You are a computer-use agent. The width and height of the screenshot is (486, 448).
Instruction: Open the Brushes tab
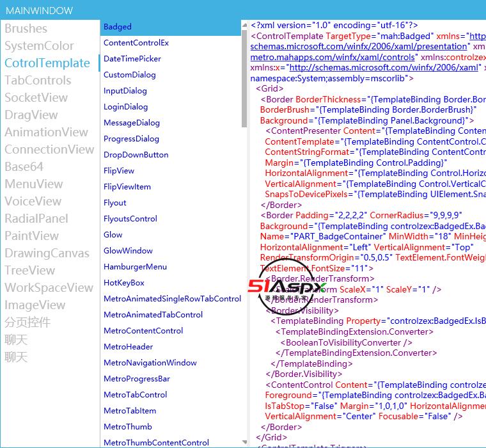[26, 29]
